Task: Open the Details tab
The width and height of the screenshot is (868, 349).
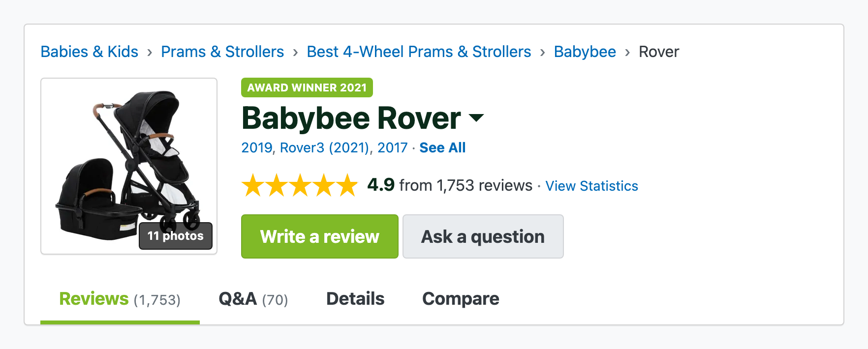Action: pyautogui.click(x=355, y=298)
